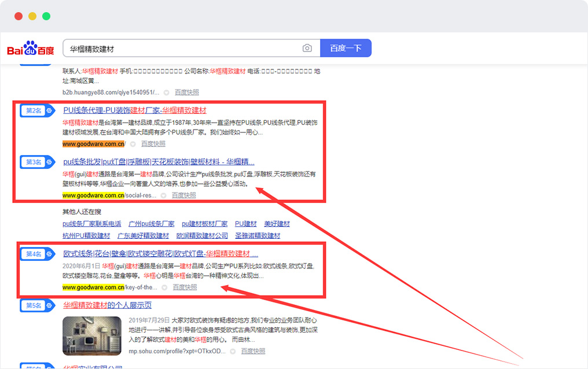The width and height of the screenshot is (588, 369).
Task: Open 百度快照 next to b2b.huangye88.com
Action: 187,92
